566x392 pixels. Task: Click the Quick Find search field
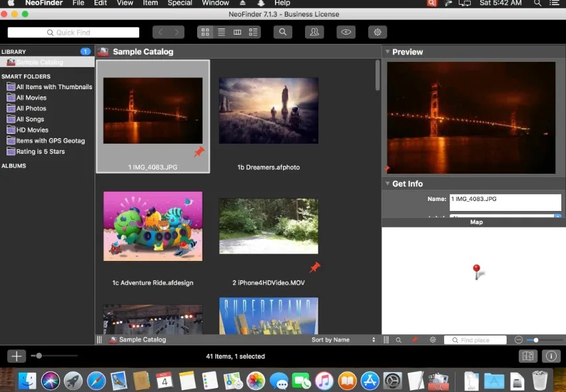click(x=73, y=33)
